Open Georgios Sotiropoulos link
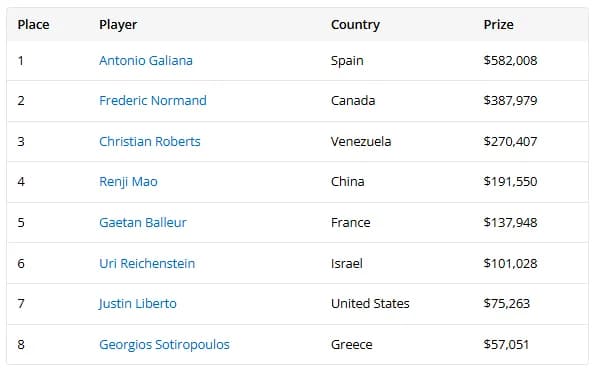Image resolution: width=595 pixels, height=373 pixels. [164, 345]
